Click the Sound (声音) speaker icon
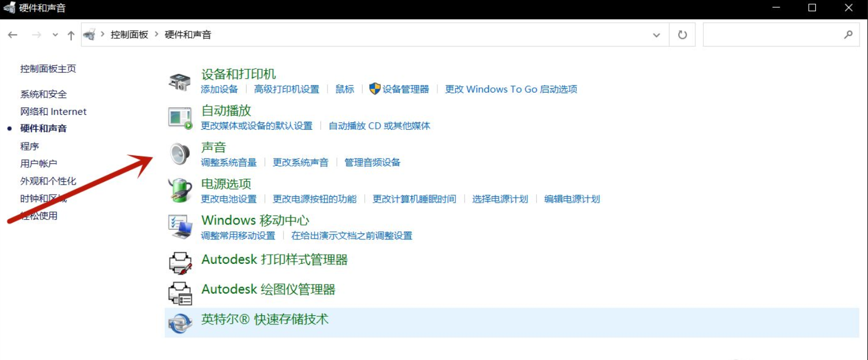 (180, 154)
